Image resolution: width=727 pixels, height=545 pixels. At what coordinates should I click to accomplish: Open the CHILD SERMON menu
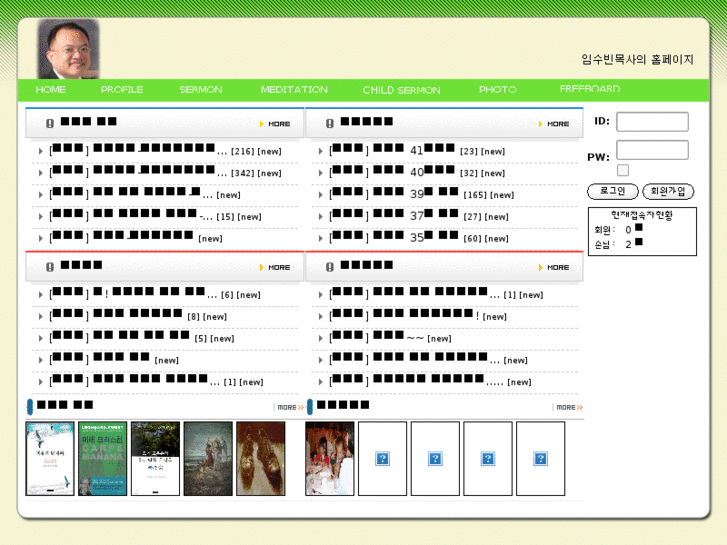click(x=401, y=90)
